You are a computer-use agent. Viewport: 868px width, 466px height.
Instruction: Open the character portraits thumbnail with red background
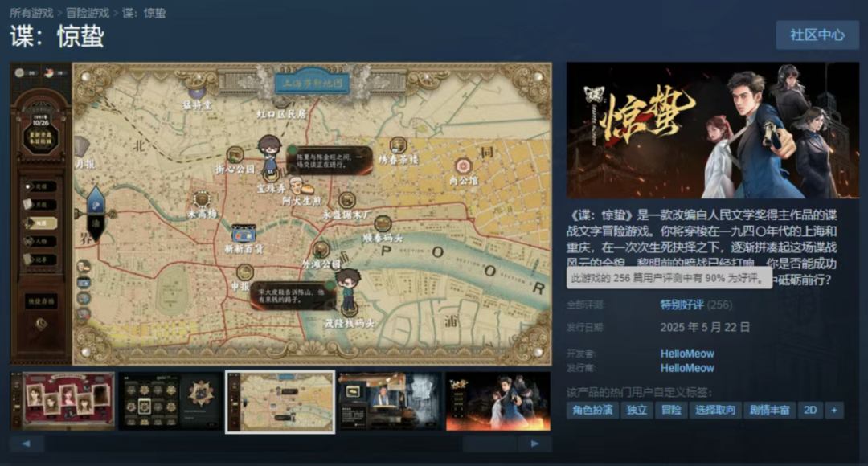pyautogui.click(x=63, y=401)
